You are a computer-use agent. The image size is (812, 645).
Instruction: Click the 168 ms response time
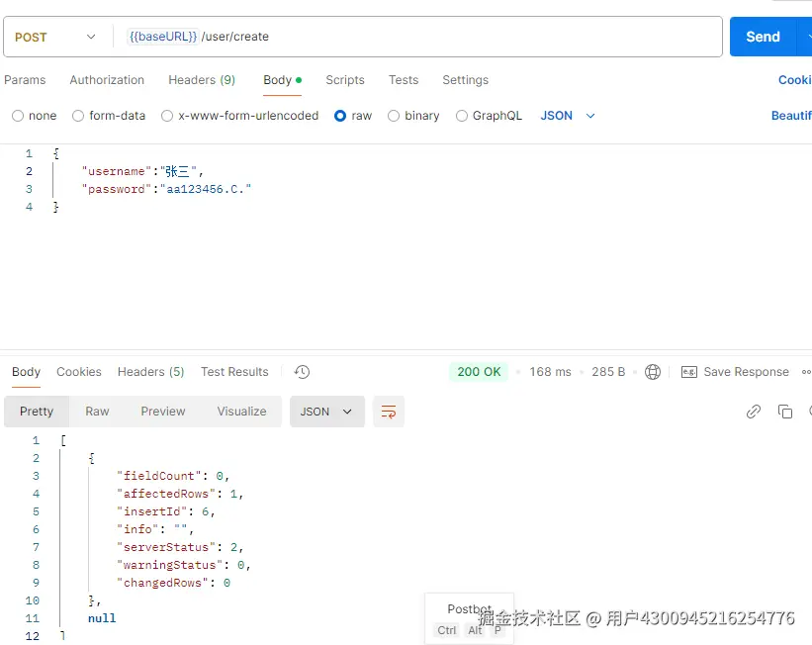point(550,372)
